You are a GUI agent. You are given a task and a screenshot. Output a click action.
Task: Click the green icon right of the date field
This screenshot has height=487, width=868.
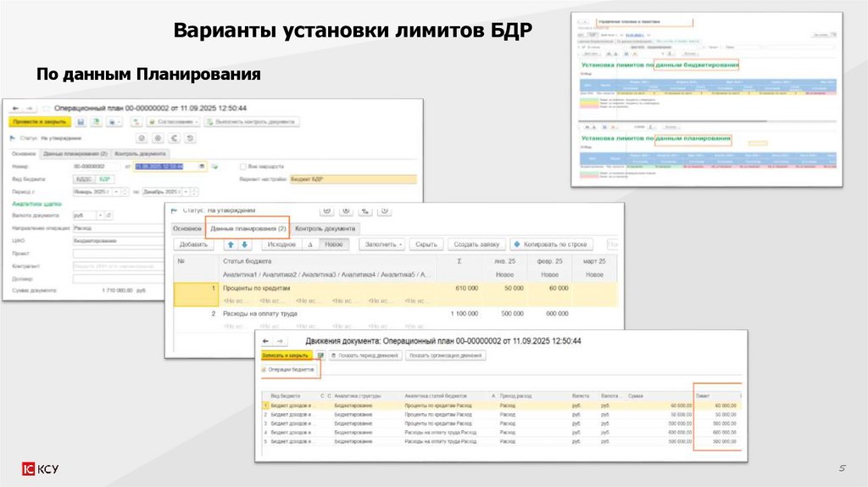pos(214,166)
